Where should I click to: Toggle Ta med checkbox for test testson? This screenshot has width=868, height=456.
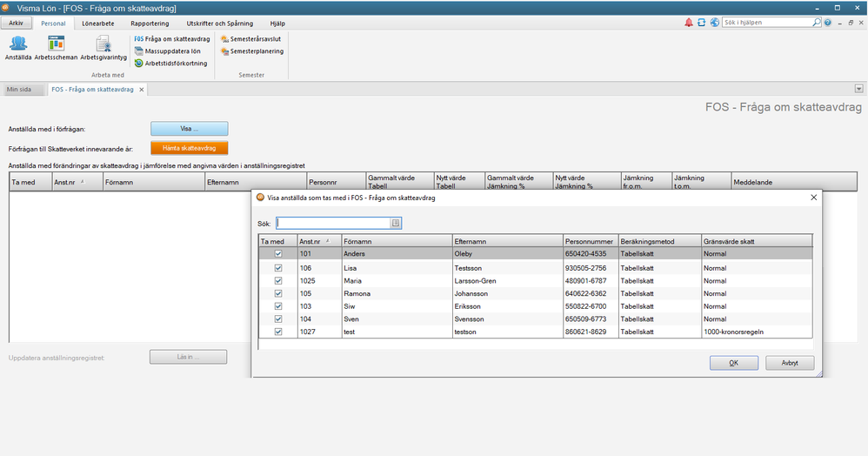[x=278, y=332]
